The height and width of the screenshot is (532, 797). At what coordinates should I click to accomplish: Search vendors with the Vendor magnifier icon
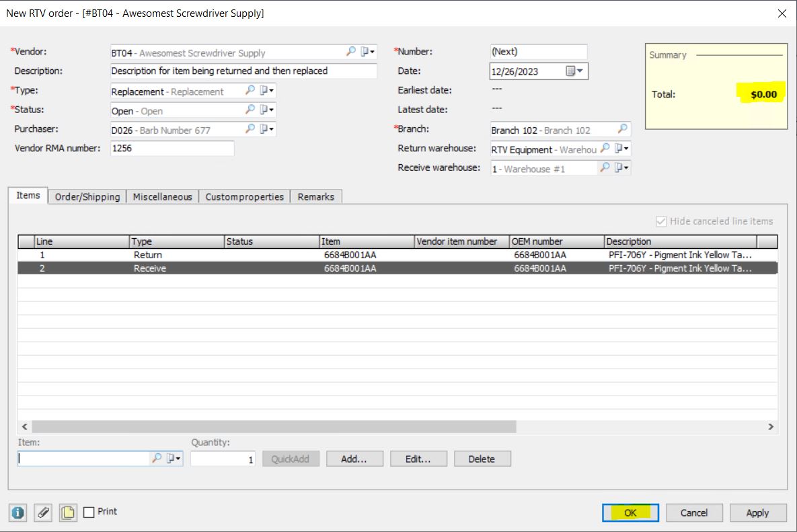coord(350,51)
